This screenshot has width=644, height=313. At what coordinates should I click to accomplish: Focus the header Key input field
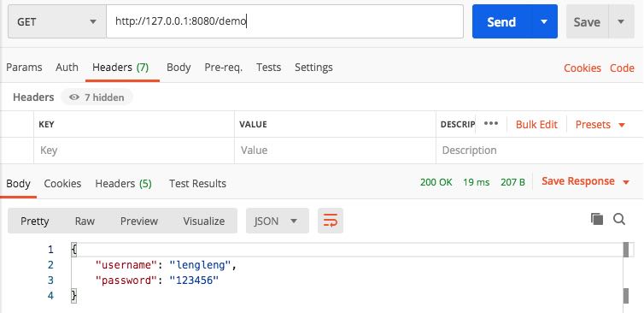(134, 151)
